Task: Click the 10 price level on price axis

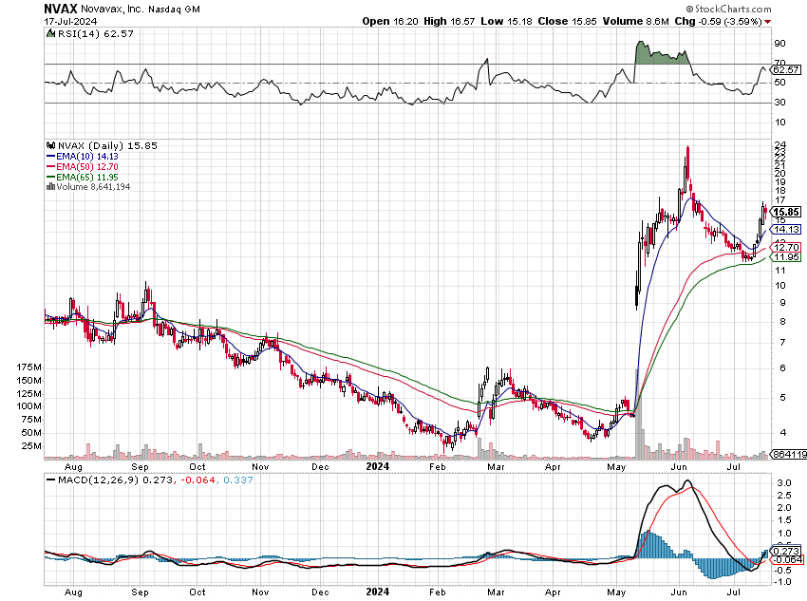Action: point(780,286)
